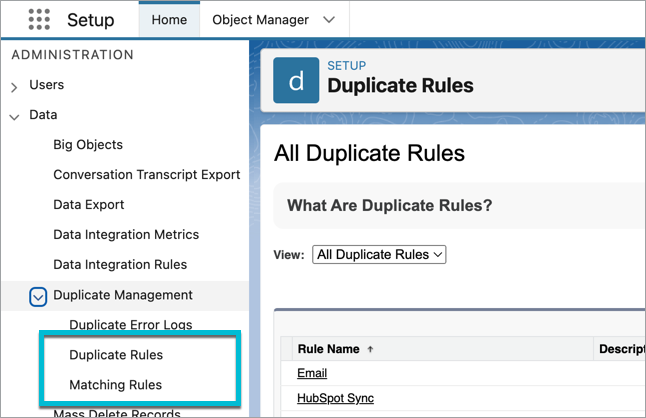Image resolution: width=646 pixels, height=418 pixels.
Task: Open Data Integration Metrics page
Action: click(126, 235)
